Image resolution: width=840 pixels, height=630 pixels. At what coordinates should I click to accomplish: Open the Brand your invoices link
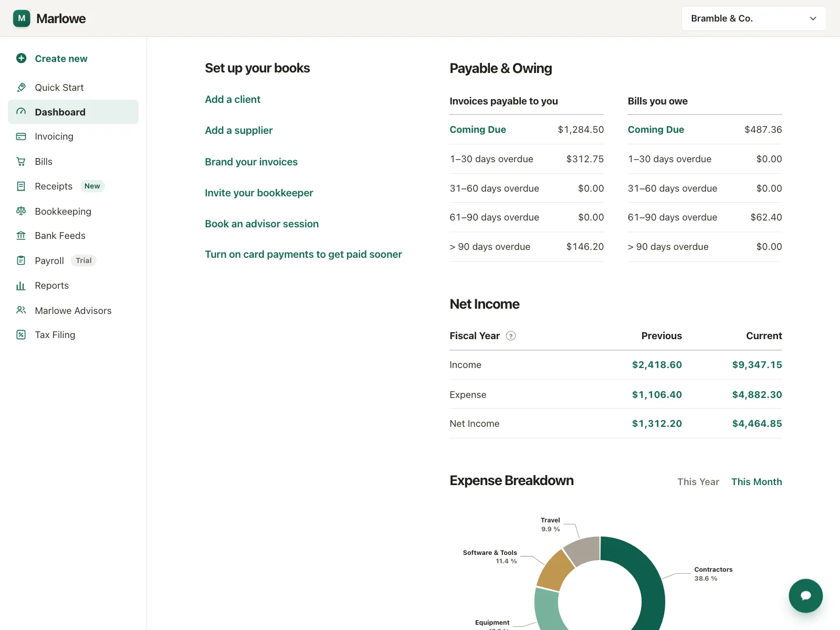click(251, 162)
